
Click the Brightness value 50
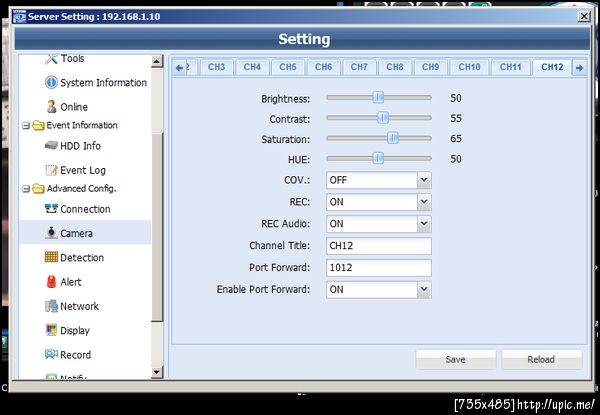(456, 98)
